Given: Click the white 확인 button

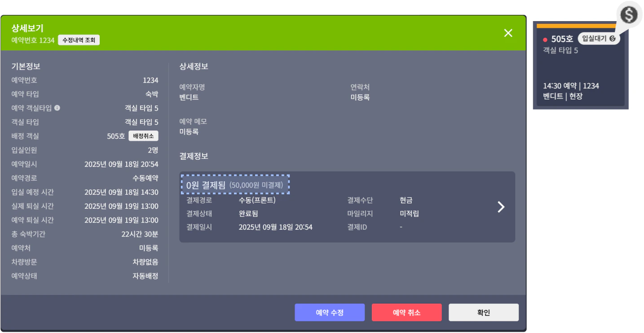Looking at the screenshot, I should [483, 312].
